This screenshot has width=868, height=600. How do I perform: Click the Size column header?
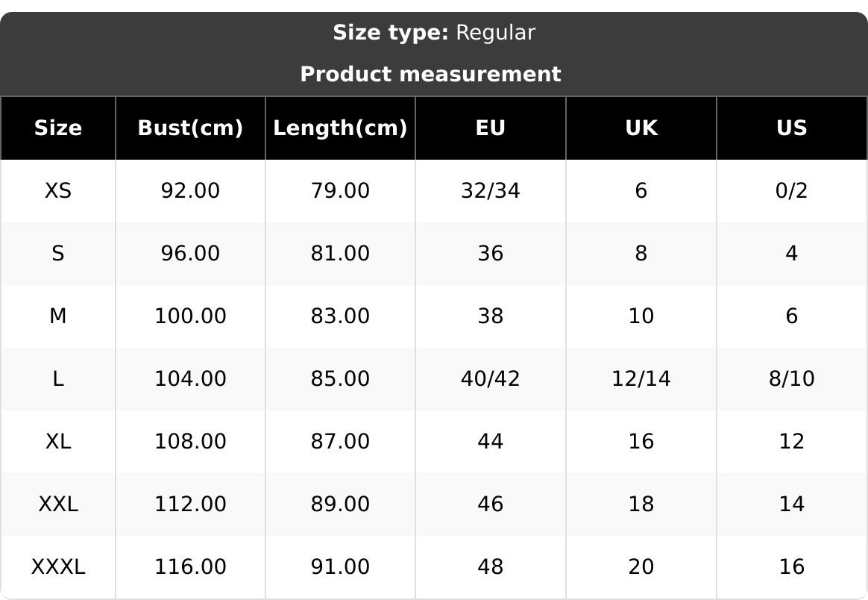coord(58,128)
